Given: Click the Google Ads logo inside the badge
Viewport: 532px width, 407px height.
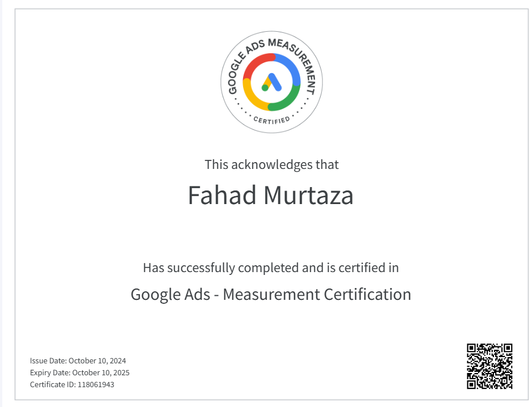Looking at the screenshot, I should tap(272, 82).
